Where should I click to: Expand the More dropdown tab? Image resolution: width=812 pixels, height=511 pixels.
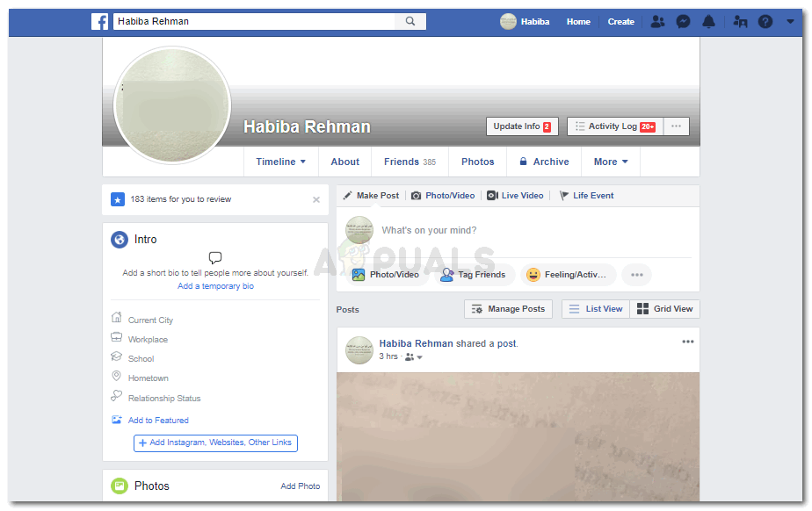(611, 162)
